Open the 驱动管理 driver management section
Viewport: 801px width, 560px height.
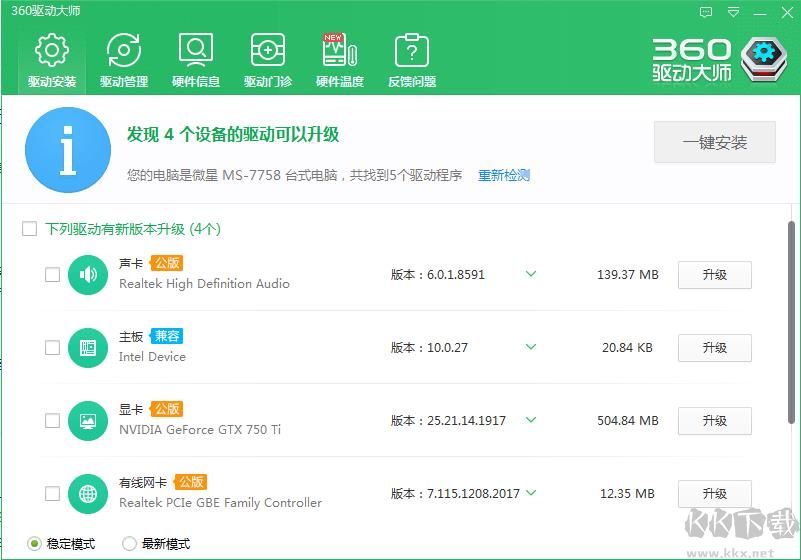tap(124, 60)
